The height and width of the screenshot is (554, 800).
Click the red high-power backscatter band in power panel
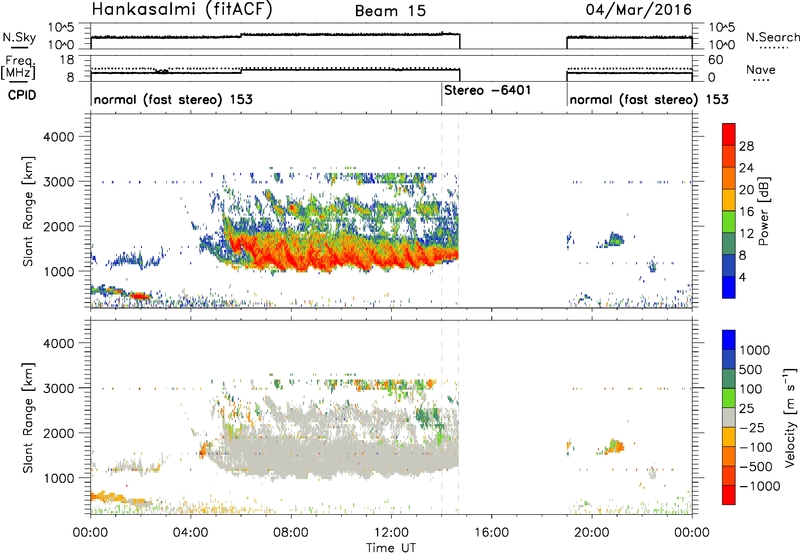(x=342, y=253)
